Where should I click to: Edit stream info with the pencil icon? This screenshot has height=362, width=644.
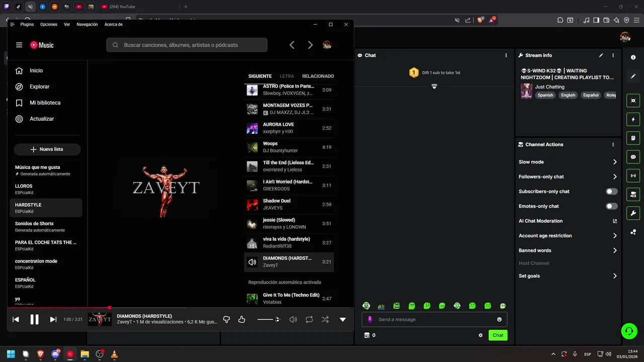601,55
